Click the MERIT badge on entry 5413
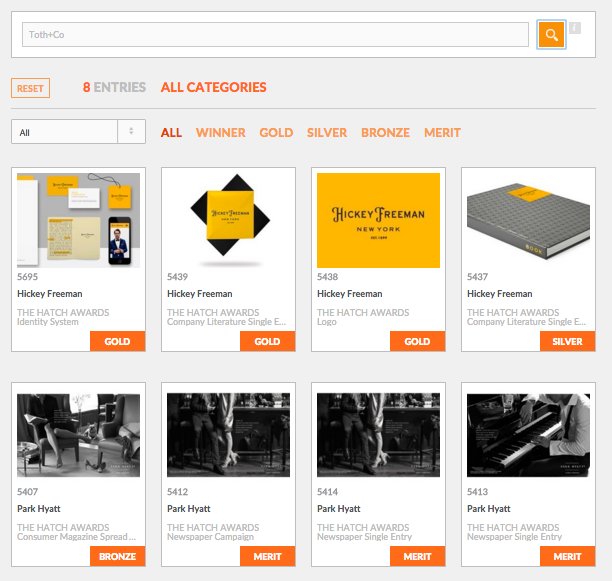 (x=567, y=556)
